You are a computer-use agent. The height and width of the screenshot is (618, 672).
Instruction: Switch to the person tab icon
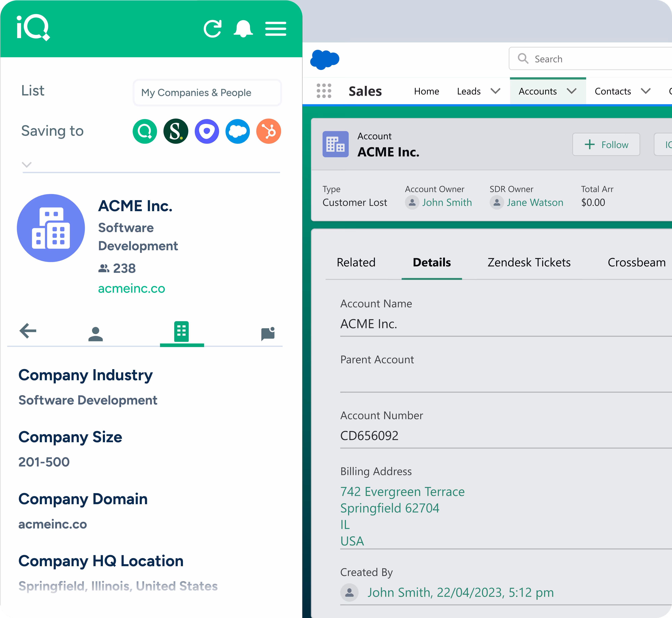[x=96, y=334]
